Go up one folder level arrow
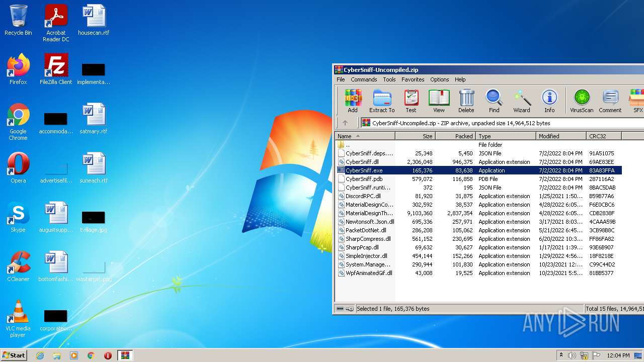This screenshot has width=644, height=362. click(x=345, y=123)
